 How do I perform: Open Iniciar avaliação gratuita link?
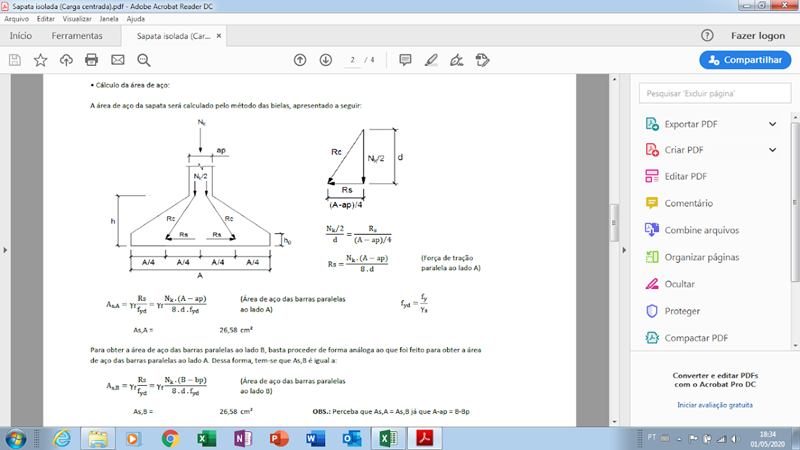click(x=715, y=405)
